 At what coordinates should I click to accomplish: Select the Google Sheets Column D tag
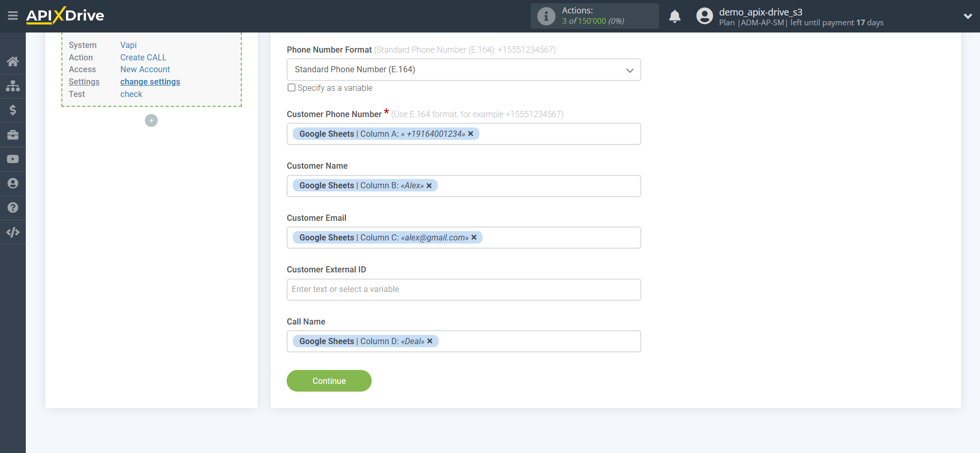click(366, 341)
